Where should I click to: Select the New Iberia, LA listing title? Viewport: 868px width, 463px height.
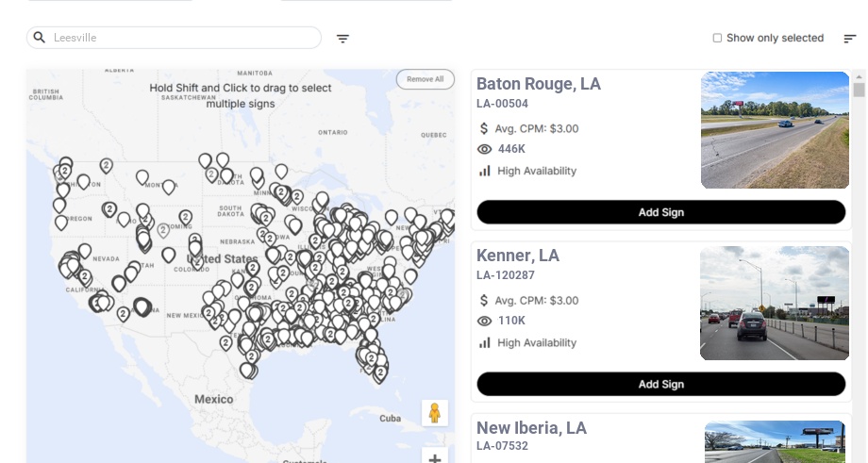531,428
